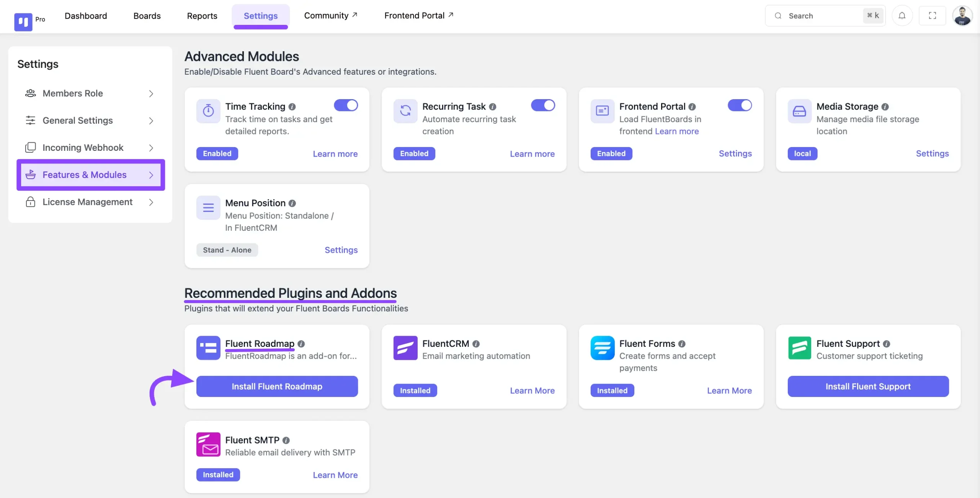This screenshot has width=980, height=498.
Task: Expand Members Role chevron
Action: tap(151, 94)
